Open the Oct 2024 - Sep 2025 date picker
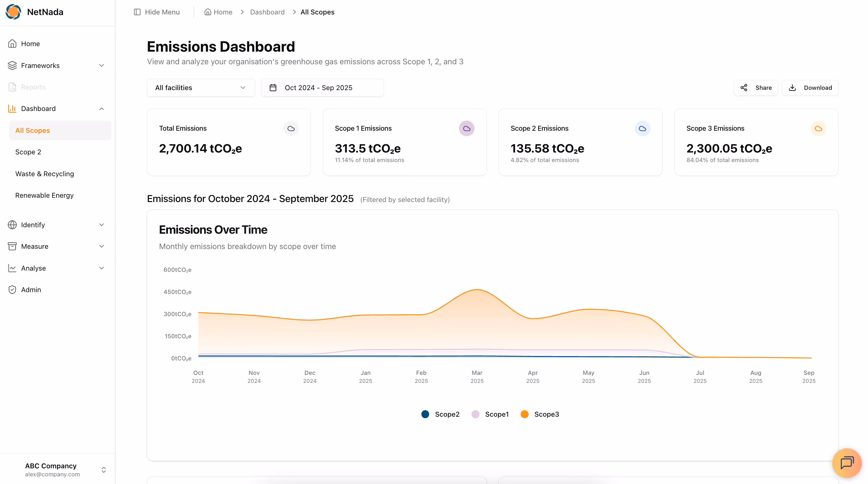Viewport: 868px width, 484px height. 322,88
